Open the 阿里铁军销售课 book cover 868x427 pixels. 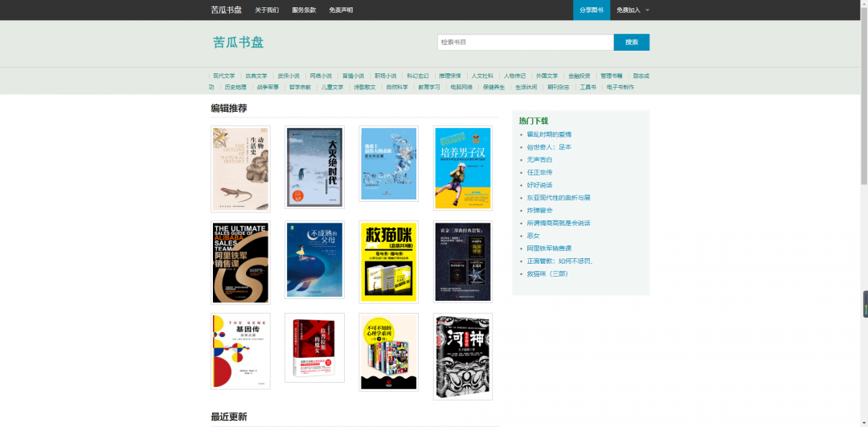pos(240,262)
